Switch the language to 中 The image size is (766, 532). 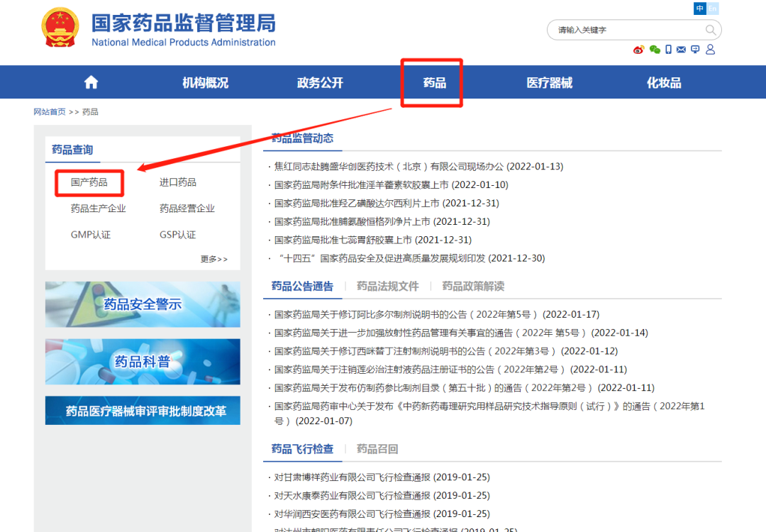[x=699, y=9]
